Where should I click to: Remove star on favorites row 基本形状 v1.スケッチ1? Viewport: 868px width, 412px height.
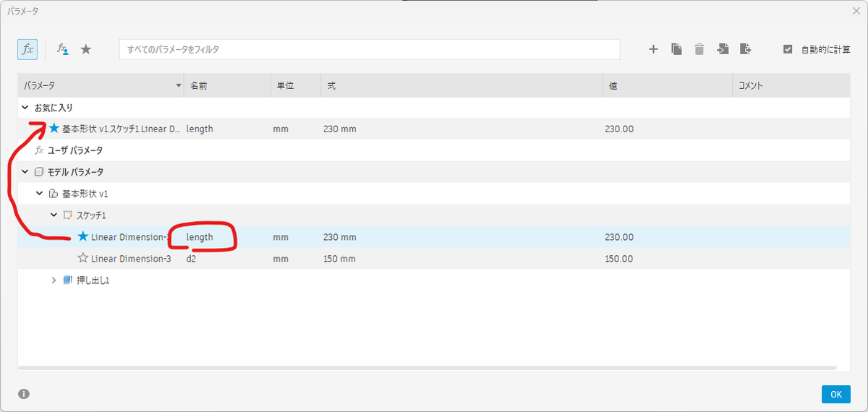[54, 129]
